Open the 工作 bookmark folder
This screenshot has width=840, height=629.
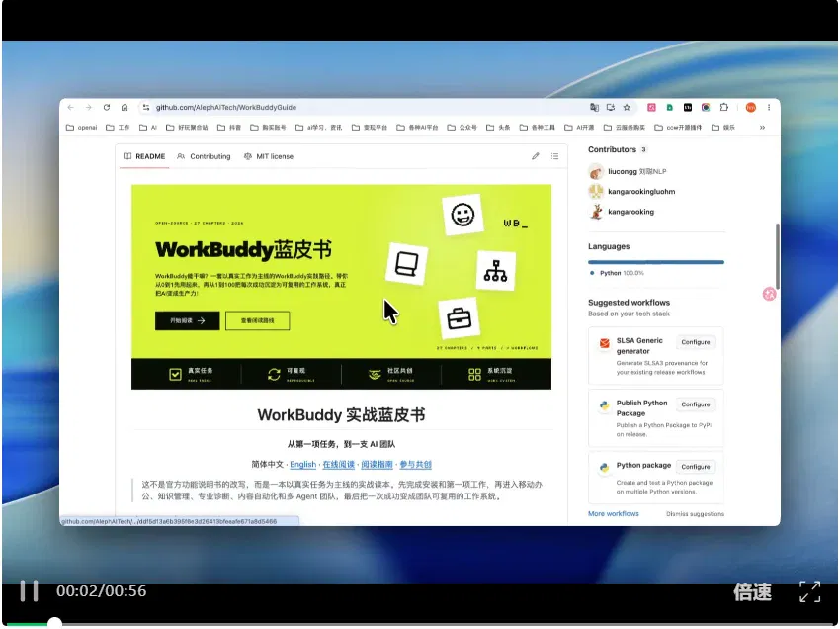[x=118, y=128]
